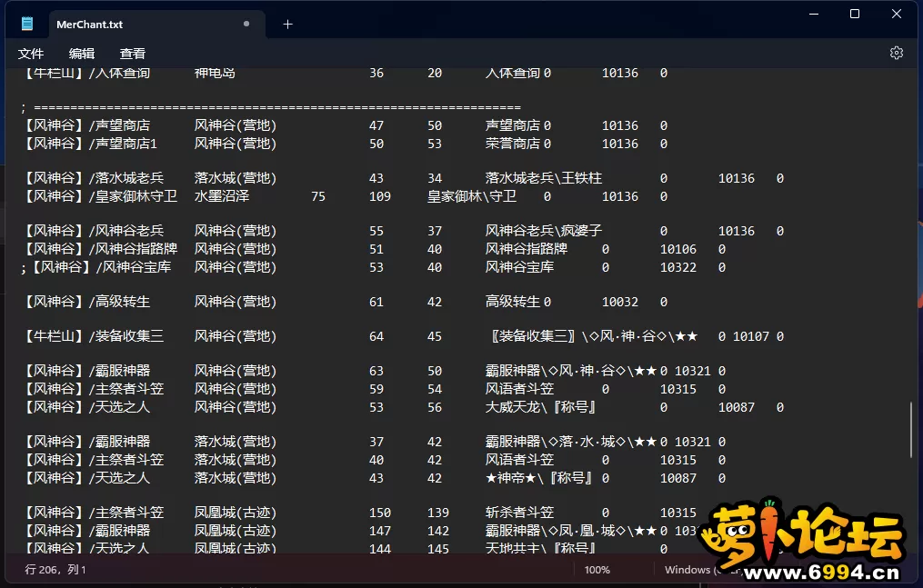
Task: Click the value 10106
Action: pyautogui.click(x=678, y=249)
